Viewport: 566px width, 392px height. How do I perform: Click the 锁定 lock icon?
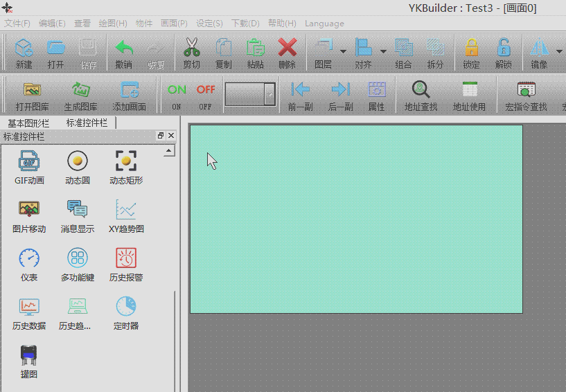pos(471,48)
